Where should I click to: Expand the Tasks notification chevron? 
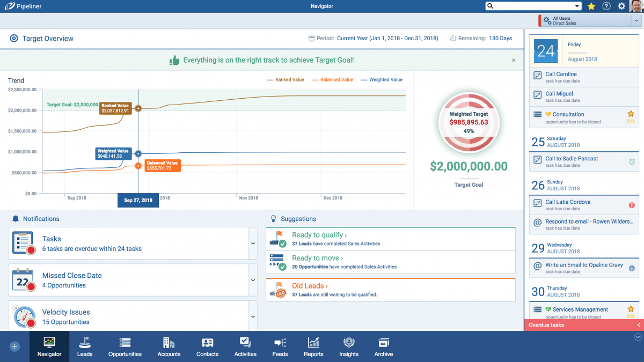tap(252, 243)
